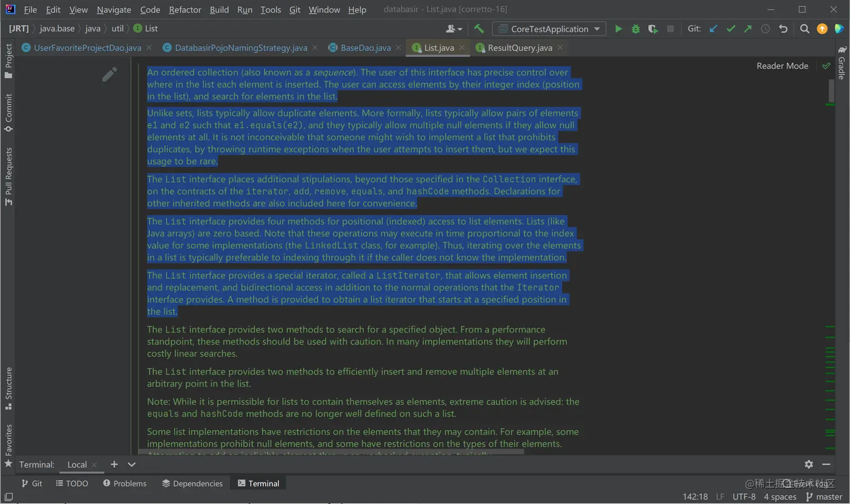Click the Rollback undo arrow icon
Viewport: 850px width, 504px height.
[x=783, y=29]
